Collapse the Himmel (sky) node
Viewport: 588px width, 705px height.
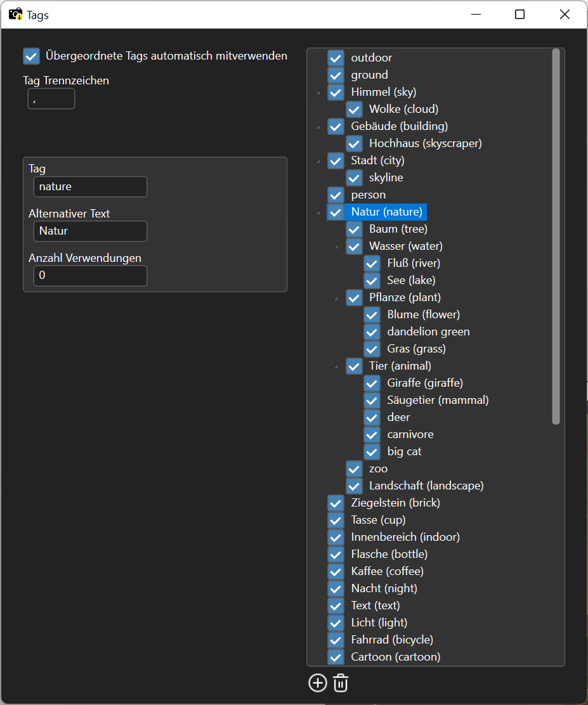point(318,93)
